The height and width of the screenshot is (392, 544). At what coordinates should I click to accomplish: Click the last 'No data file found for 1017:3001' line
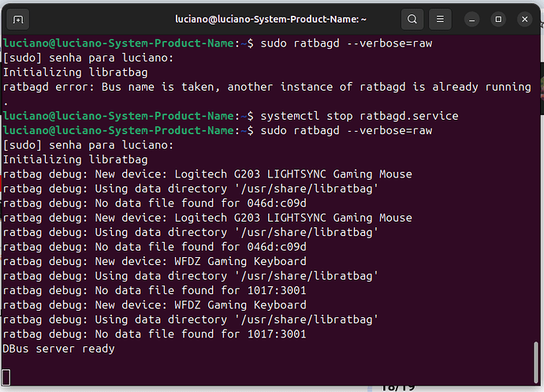tap(155, 334)
